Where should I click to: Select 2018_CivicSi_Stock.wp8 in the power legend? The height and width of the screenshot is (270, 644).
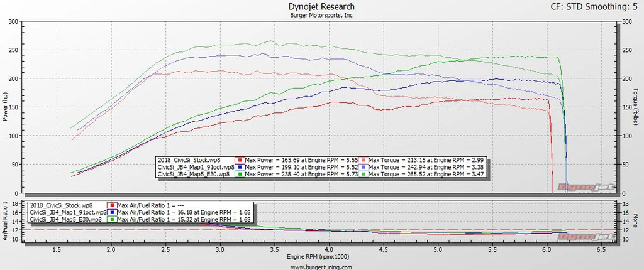tap(189, 160)
